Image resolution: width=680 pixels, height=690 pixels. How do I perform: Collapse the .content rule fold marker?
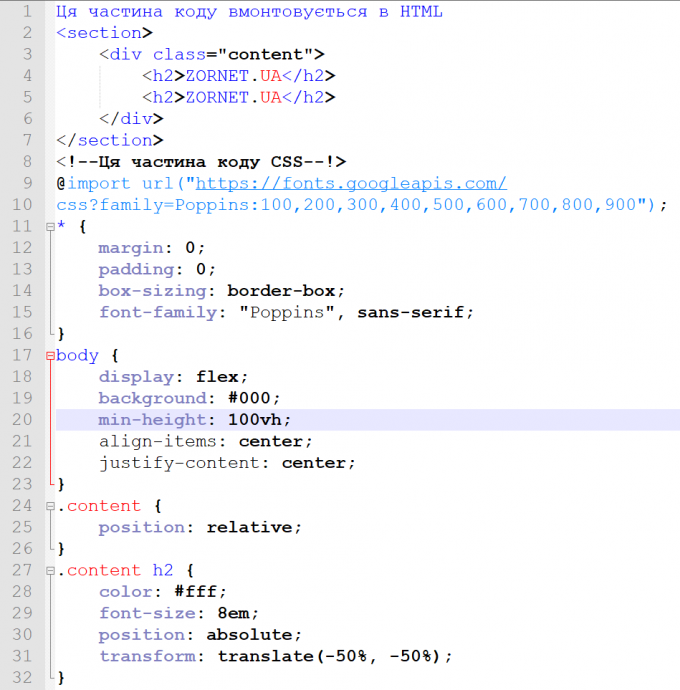coord(50,506)
